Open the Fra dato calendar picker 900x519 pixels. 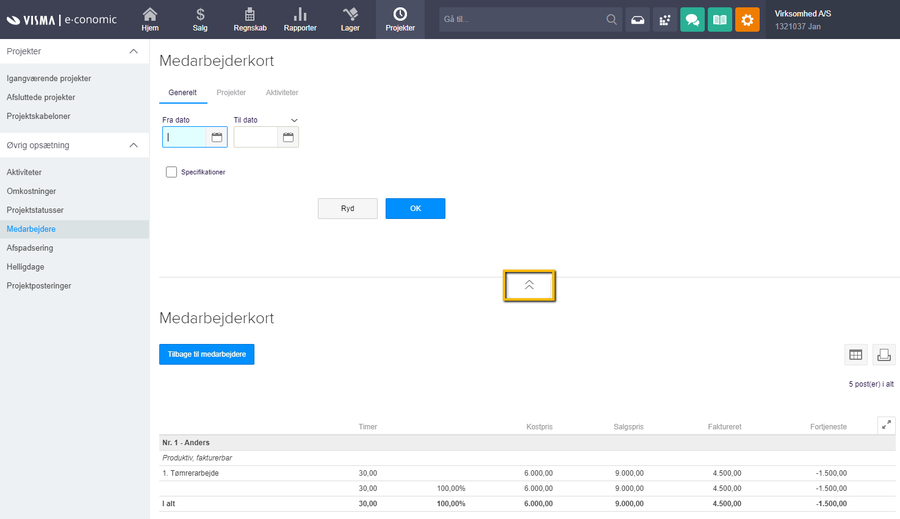tap(217, 137)
